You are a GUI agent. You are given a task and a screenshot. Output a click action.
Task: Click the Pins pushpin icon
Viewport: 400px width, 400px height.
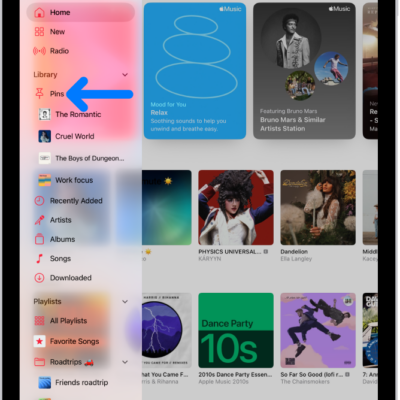(39, 94)
